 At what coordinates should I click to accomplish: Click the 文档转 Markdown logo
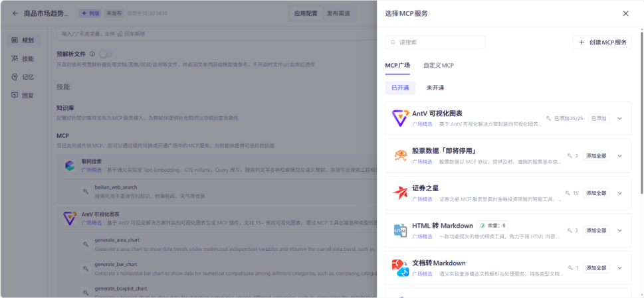[x=401, y=267]
